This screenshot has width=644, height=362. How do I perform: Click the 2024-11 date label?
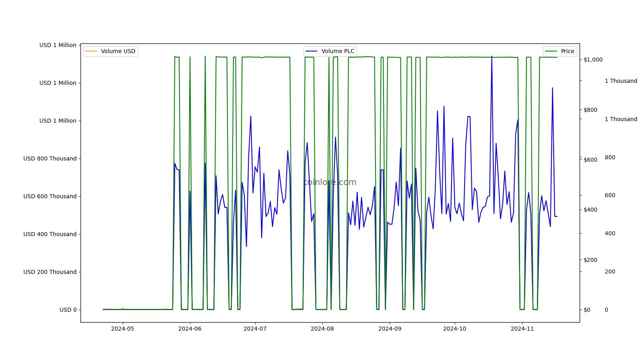[x=522, y=329]
